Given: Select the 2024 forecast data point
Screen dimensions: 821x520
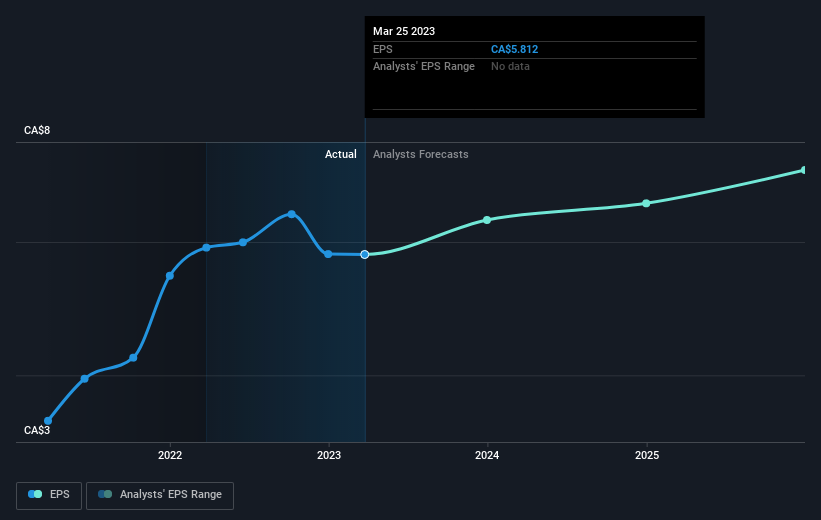Looking at the screenshot, I should click(x=487, y=220).
